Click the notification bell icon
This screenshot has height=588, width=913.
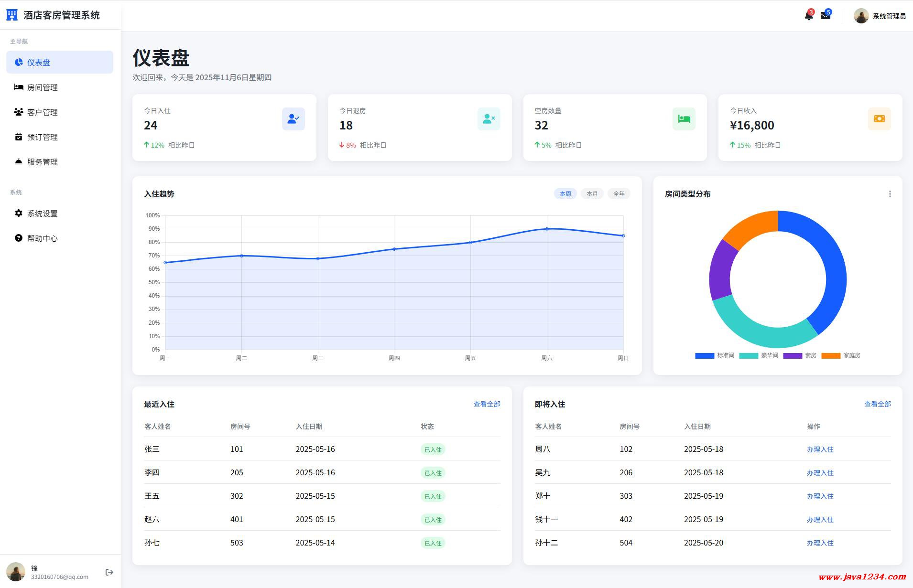click(808, 16)
